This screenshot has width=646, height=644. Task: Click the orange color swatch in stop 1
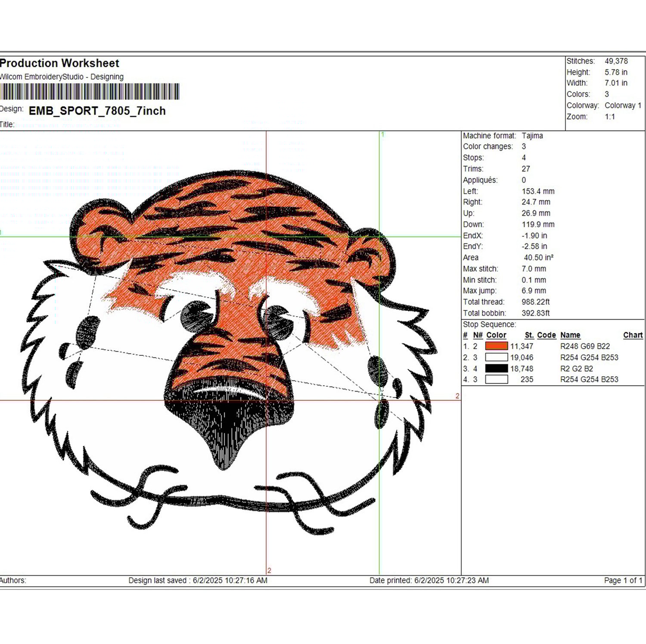click(497, 346)
